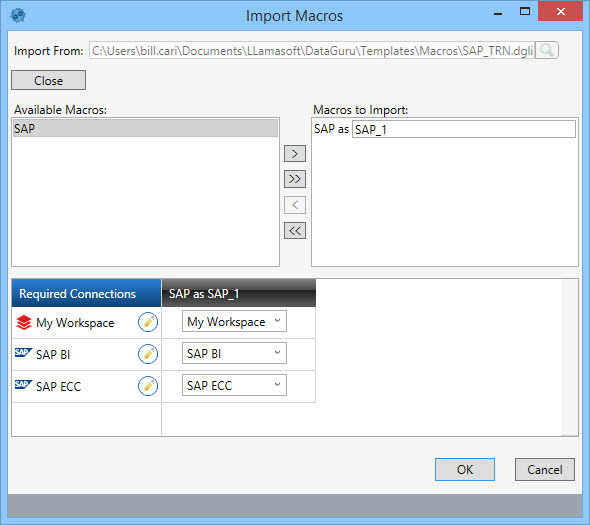This screenshot has height=525, width=590.
Task: Click the move all macros right double-arrow
Action: click(295, 179)
